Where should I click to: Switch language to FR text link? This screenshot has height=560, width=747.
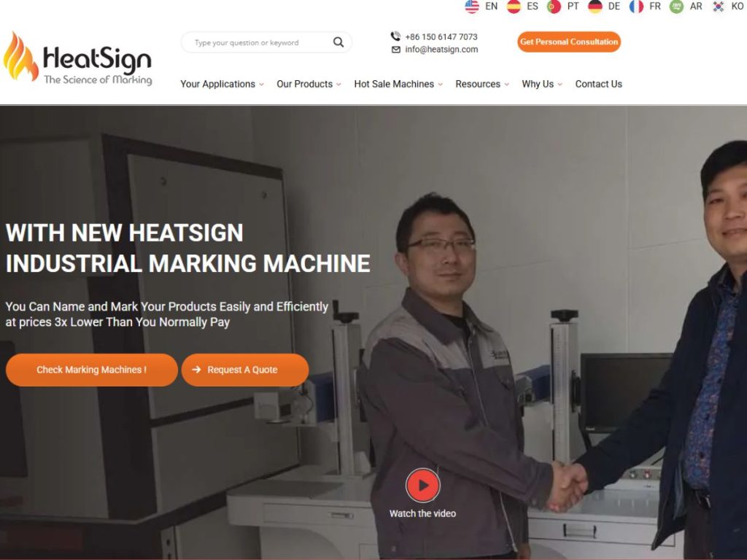coord(655,6)
